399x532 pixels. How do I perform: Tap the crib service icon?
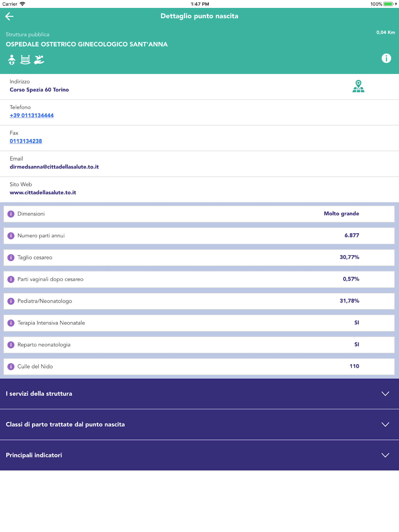click(x=25, y=60)
